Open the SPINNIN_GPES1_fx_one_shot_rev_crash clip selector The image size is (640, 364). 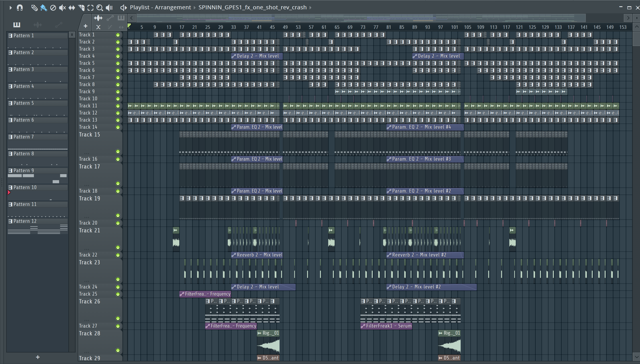(x=252, y=8)
